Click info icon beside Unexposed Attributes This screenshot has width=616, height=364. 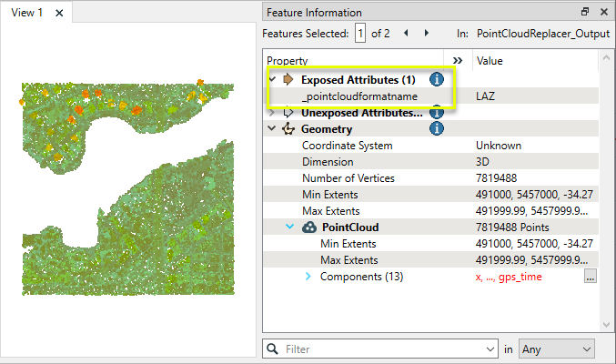[436, 113]
